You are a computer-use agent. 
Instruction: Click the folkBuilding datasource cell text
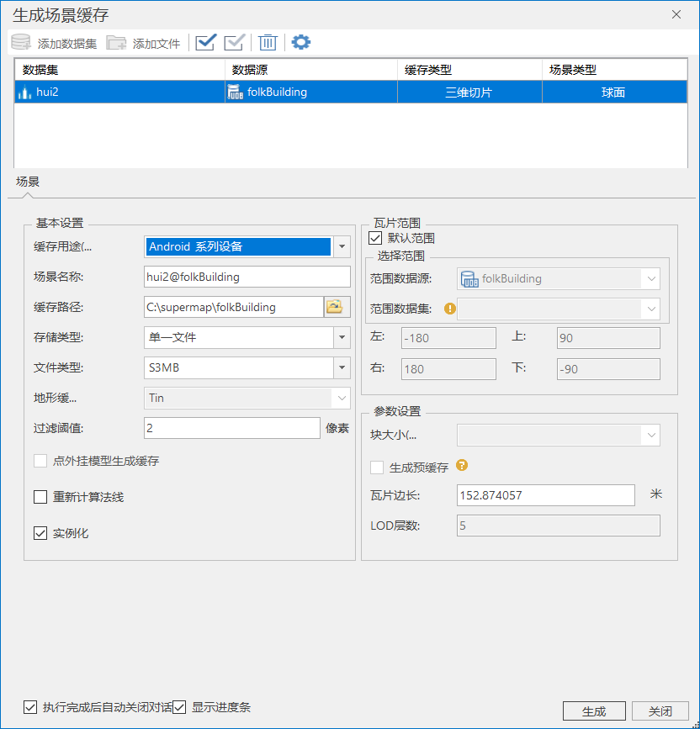(277, 92)
